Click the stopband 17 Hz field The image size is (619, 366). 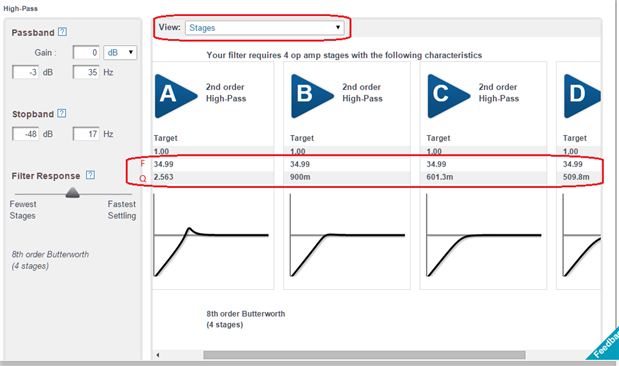click(86, 134)
